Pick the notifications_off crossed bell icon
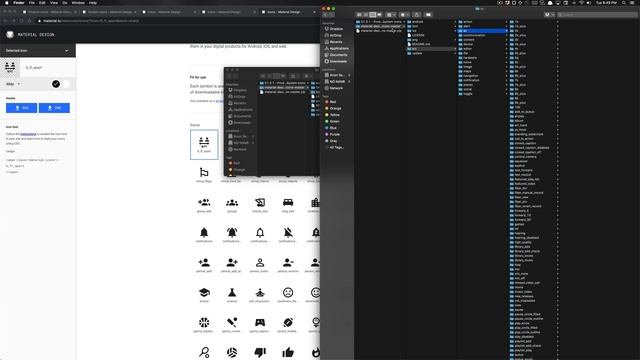 [288, 232]
